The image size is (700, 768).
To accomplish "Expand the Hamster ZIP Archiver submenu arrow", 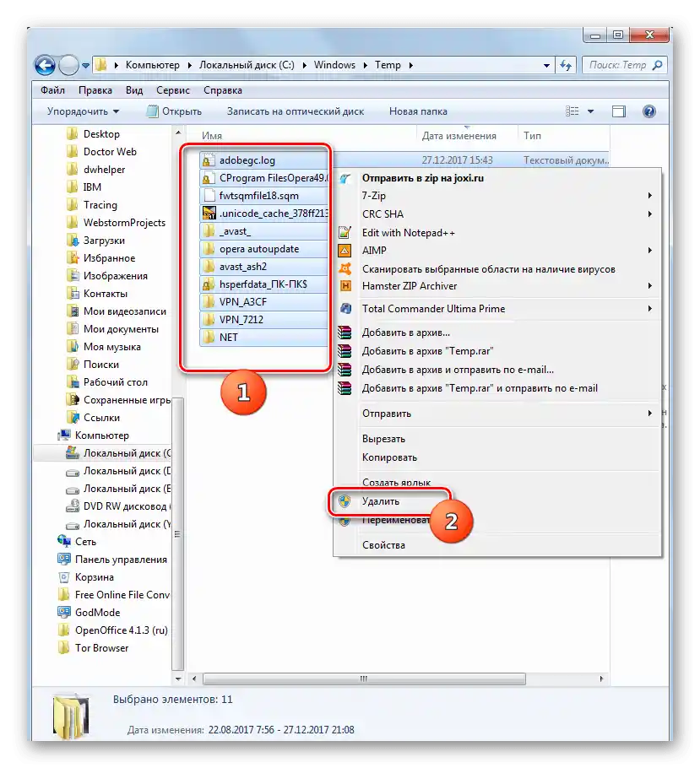I will pyautogui.click(x=650, y=285).
